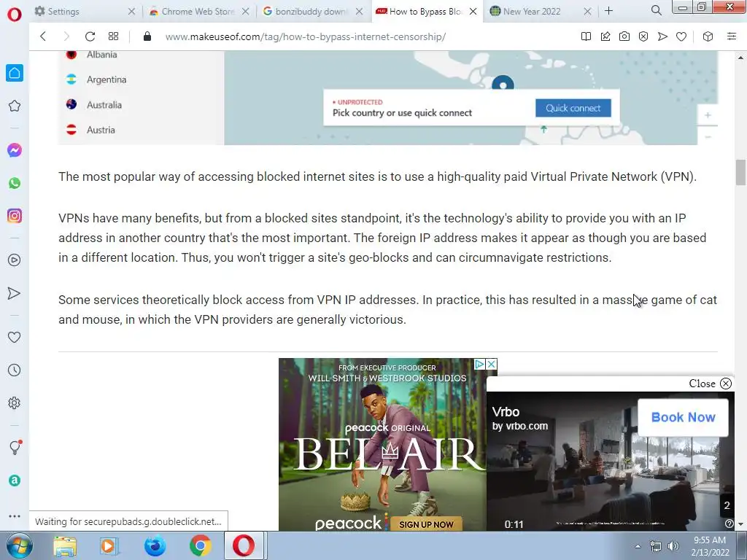Screen dimensions: 747x560
Task: Click the Argentina entry in country list
Action: click(107, 79)
